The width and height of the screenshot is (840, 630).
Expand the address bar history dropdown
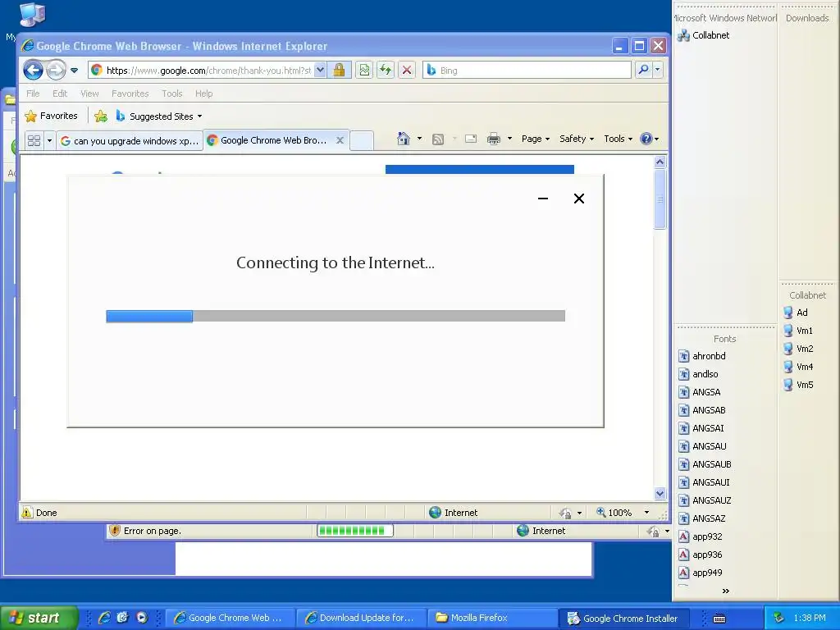tap(320, 70)
